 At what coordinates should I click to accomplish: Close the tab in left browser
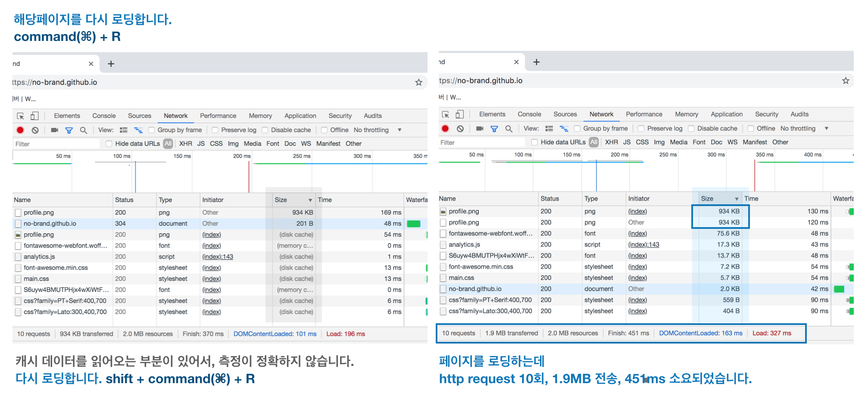(91, 64)
